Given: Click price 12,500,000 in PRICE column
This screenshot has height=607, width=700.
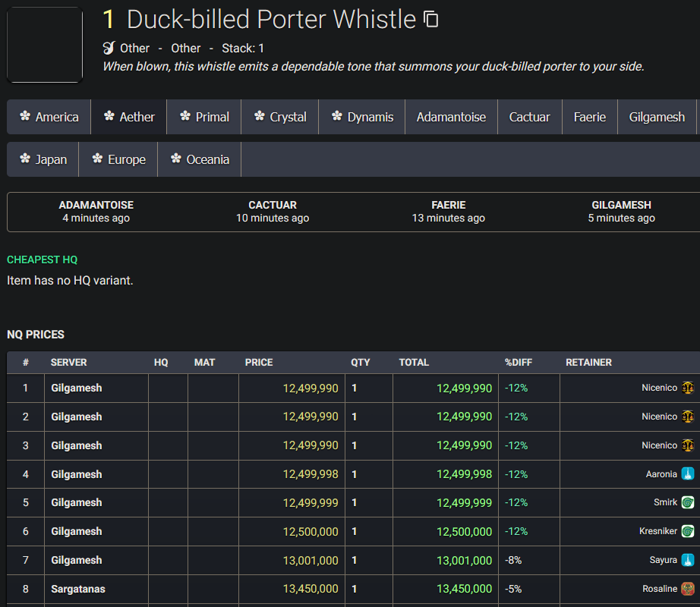Looking at the screenshot, I should pyautogui.click(x=311, y=532).
